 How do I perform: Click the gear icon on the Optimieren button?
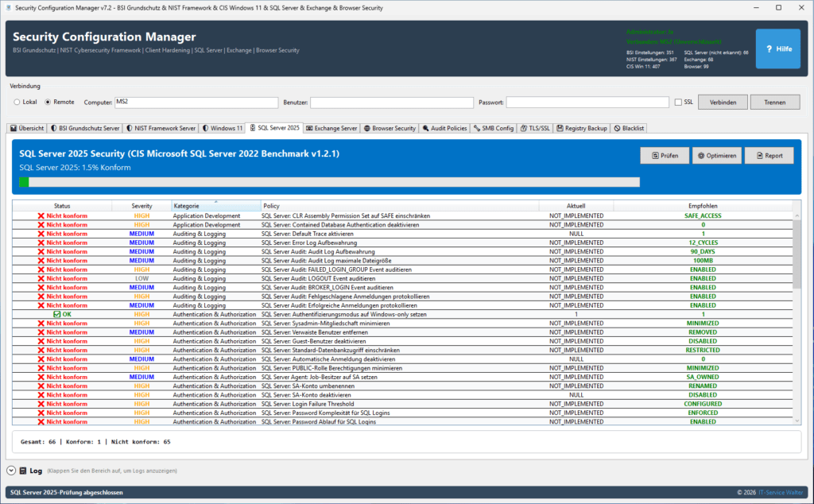pyautogui.click(x=701, y=155)
